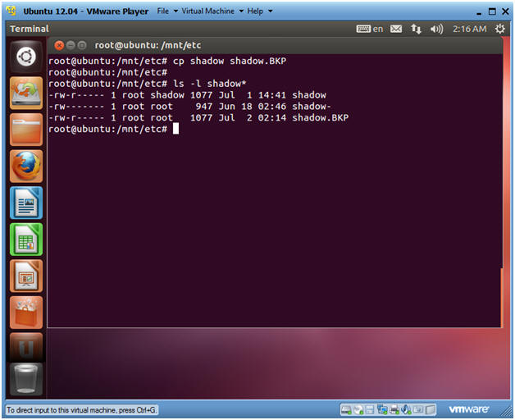
Task: Open LibreOffice Calc spreadsheet icon
Action: pyautogui.click(x=26, y=240)
